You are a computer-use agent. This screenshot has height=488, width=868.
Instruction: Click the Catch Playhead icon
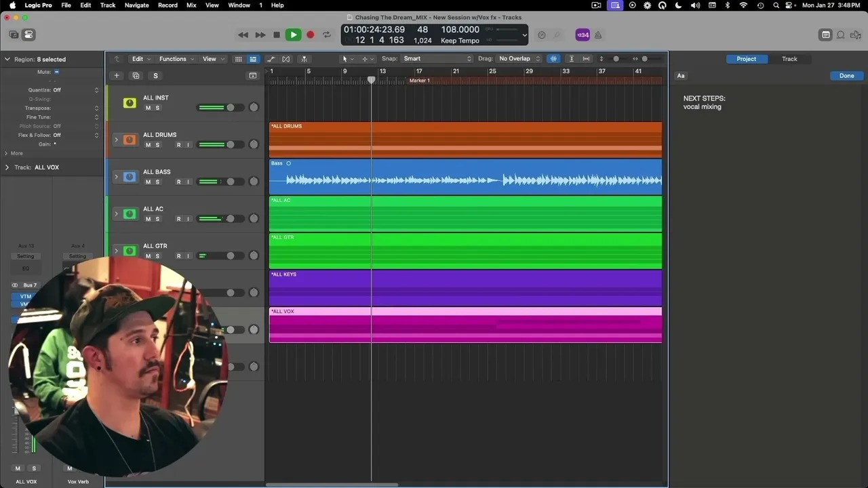[304, 59]
